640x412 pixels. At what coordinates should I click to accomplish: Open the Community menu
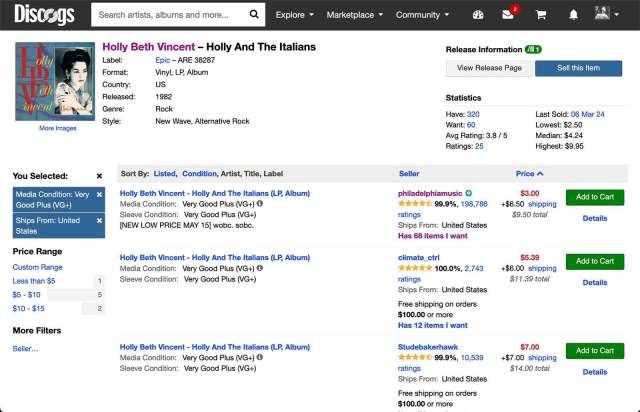coord(423,16)
